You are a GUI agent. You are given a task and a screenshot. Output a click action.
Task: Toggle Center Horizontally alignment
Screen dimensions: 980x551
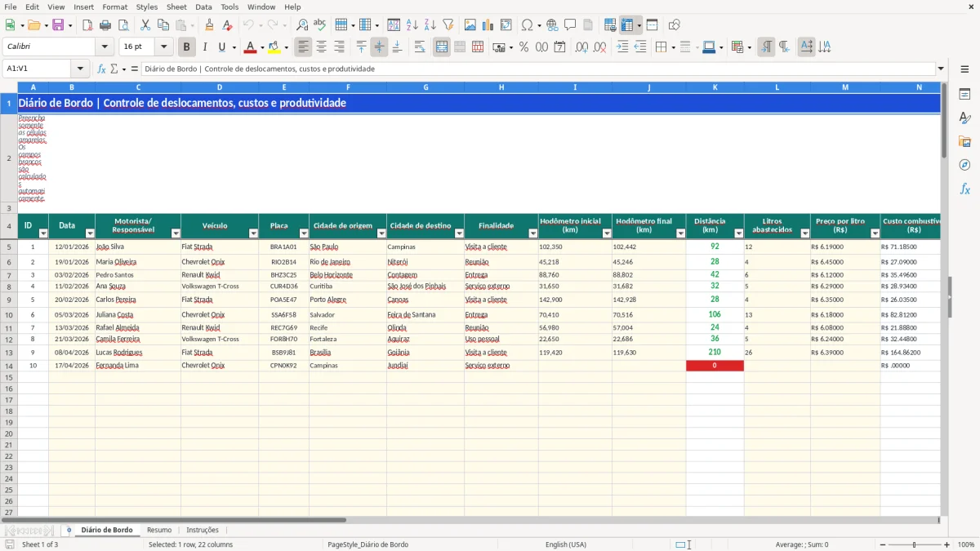click(x=321, y=47)
